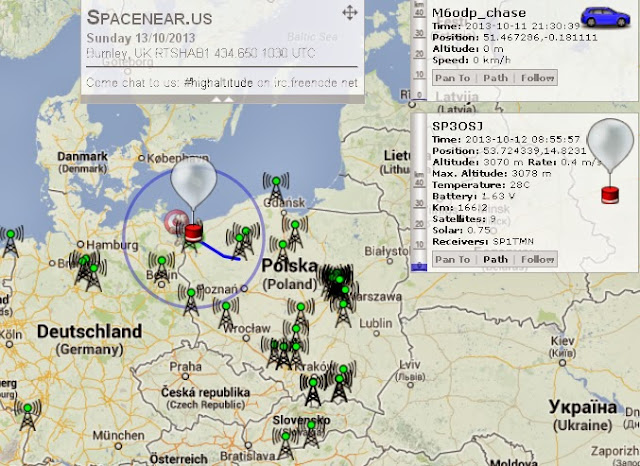The image size is (640, 466).
Task: Click the altitude scale bar in the M6odp_chase panel
Action: point(420,50)
